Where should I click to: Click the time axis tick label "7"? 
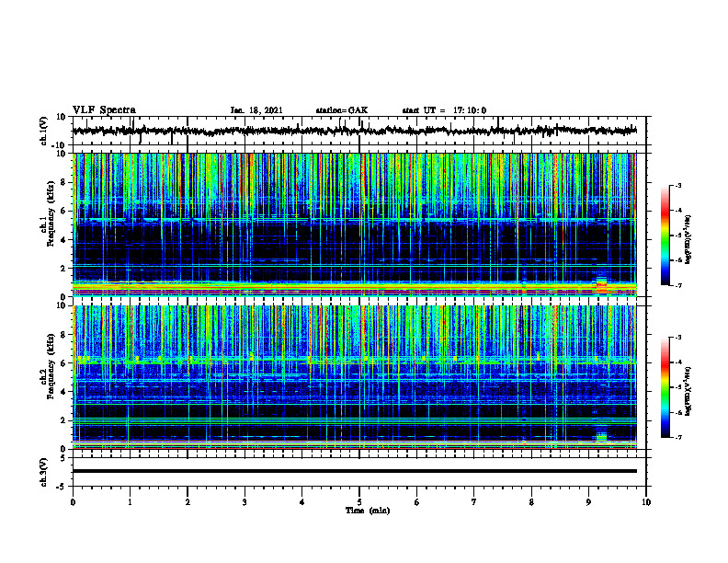pyautogui.click(x=473, y=502)
